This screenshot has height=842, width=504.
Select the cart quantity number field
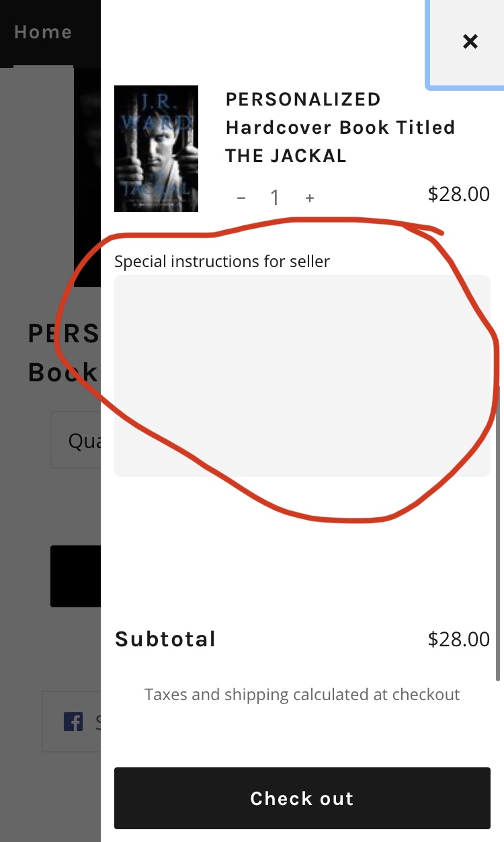coord(275,198)
